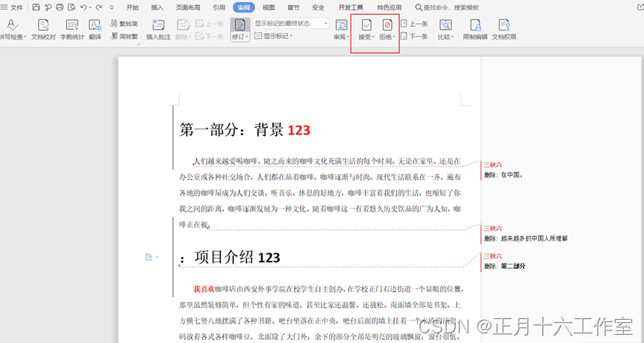
Task: Toggle 修订 track changes icon
Action: pos(240,25)
